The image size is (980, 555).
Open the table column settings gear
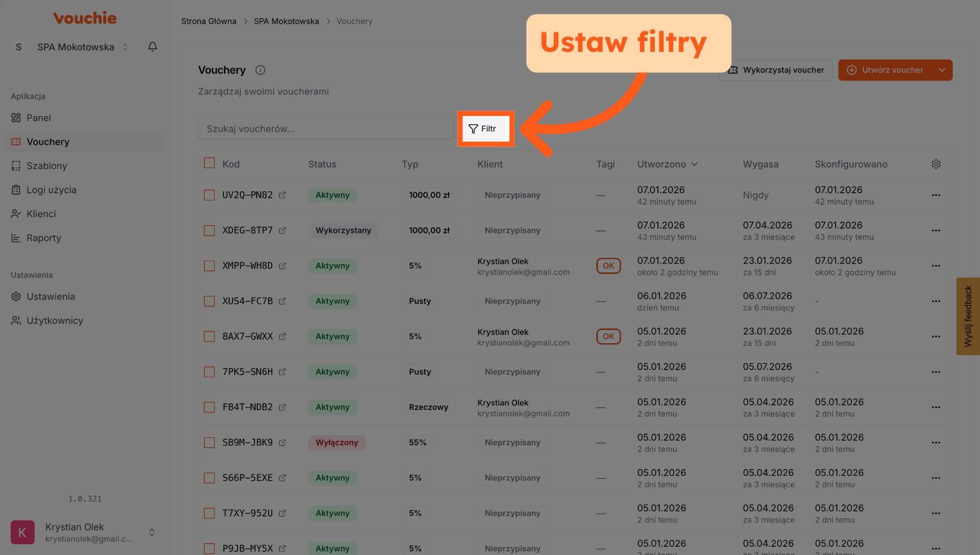[936, 164]
